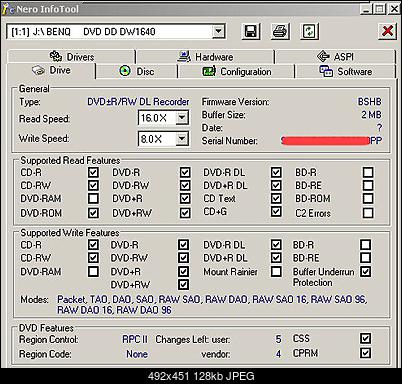Toggle DVD+RW read feature checkbox
The width and height of the screenshot is (402, 384).
pyautogui.click(x=185, y=213)
